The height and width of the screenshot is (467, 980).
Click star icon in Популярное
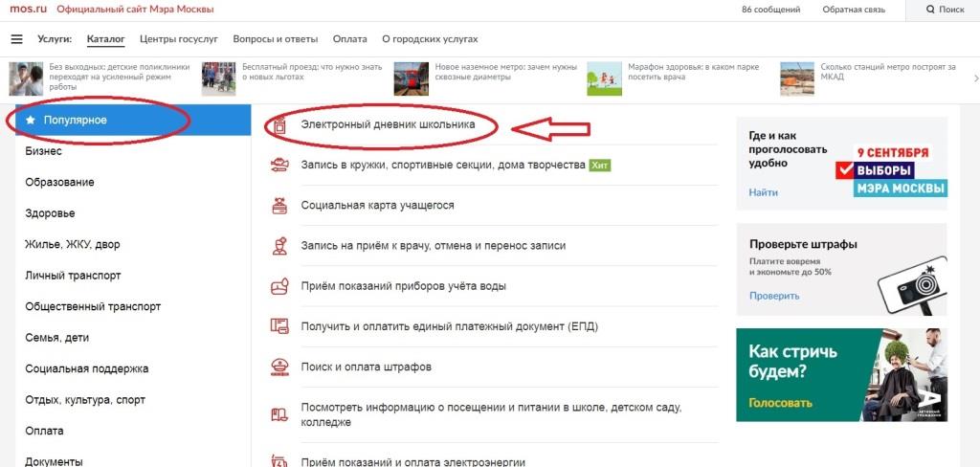[31, 120]
